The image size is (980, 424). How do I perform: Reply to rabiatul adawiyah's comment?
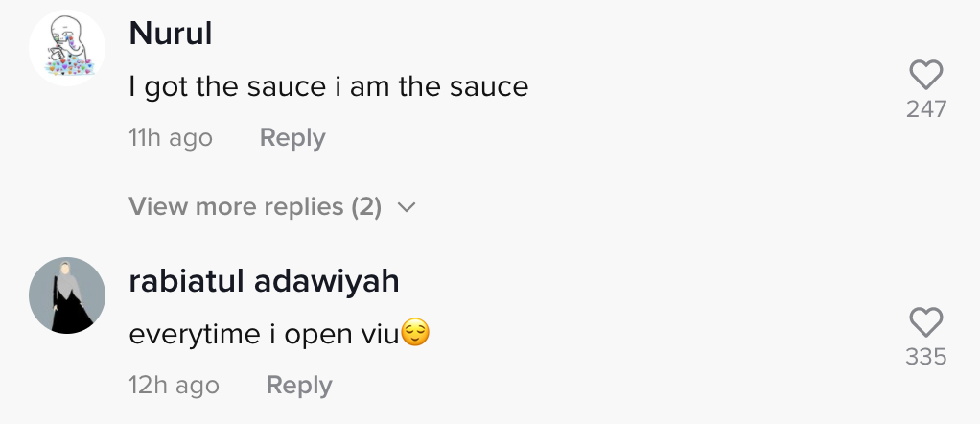click(299, 386)
